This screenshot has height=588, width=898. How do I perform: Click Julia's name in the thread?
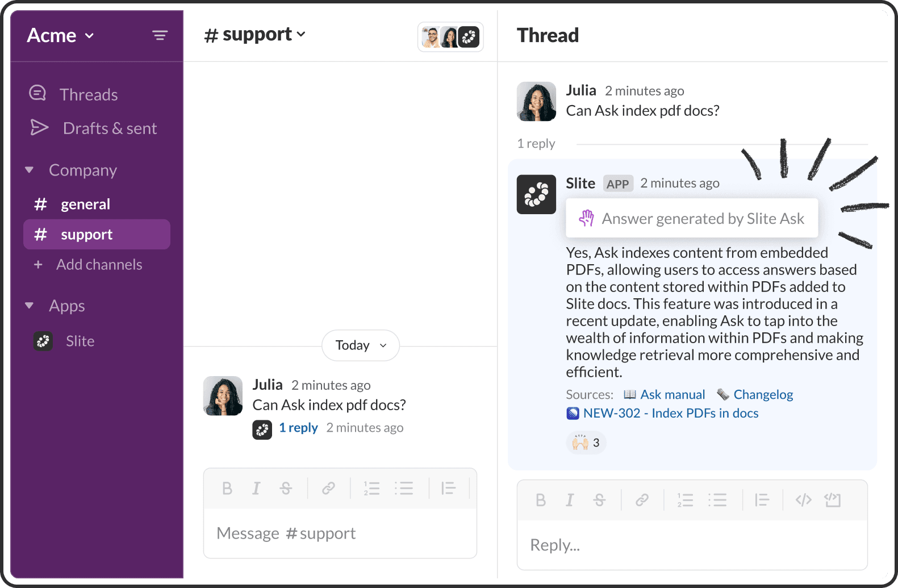[581, 90]
